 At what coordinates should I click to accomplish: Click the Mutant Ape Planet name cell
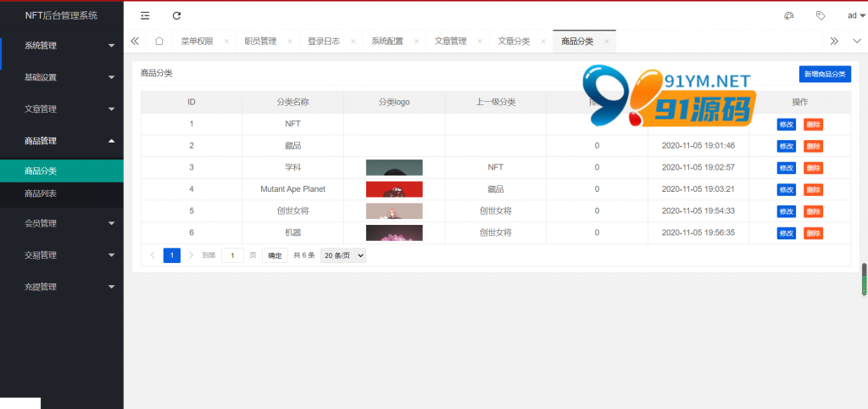292,189
